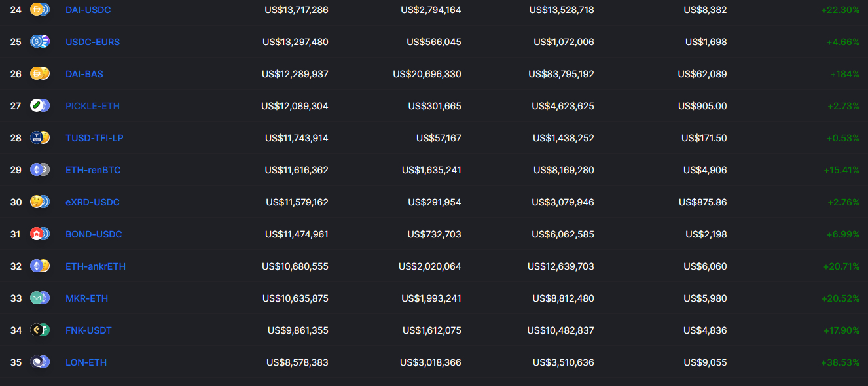Click the USDC-EURS token pair icon
Image resolution: width=868 pixels, height=386 pixels.
(40, 42)
